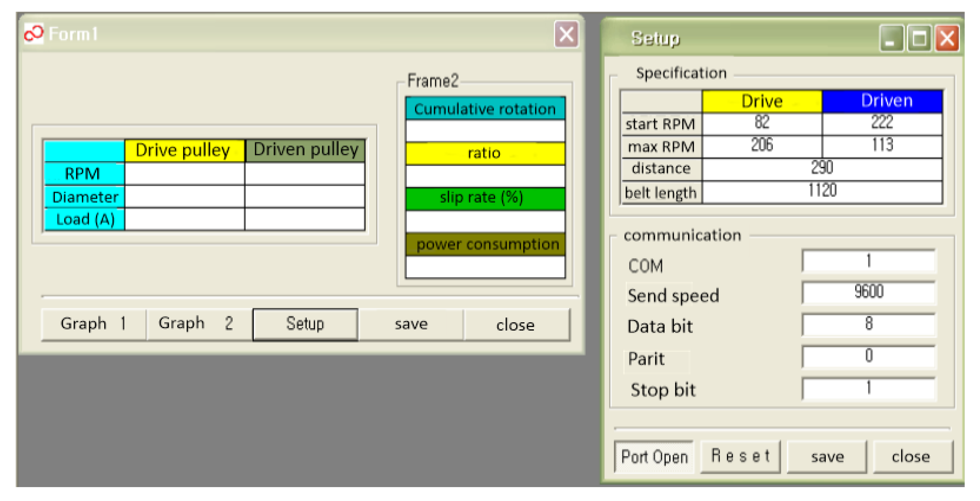Screen dimensions: 980x501
Task: Maximize the Setup window
Action: [x=919, y=39]
